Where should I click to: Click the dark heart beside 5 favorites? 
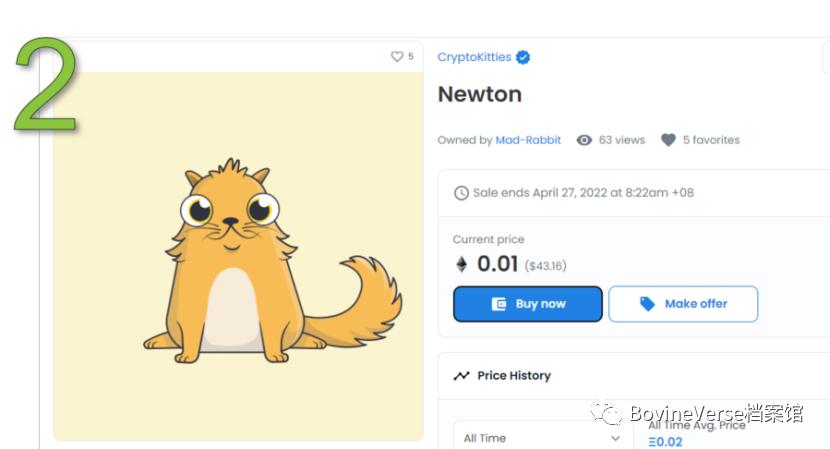[x=669, y=141]
